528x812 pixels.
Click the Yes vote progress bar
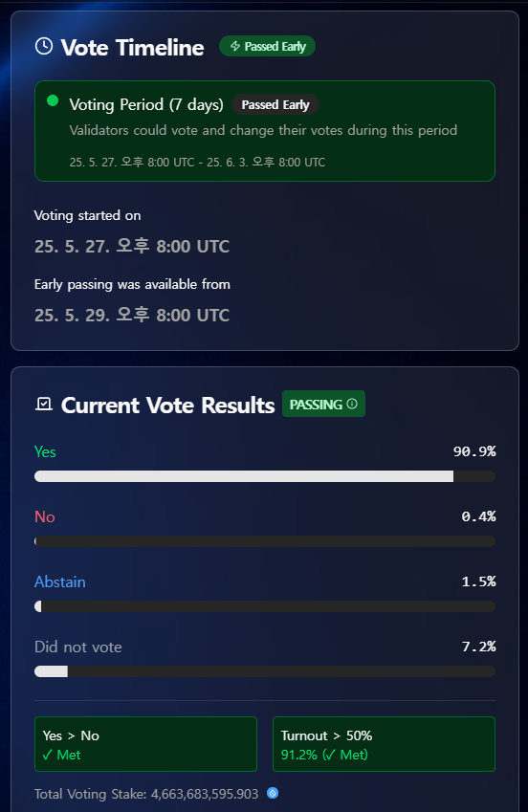point(265,476)
